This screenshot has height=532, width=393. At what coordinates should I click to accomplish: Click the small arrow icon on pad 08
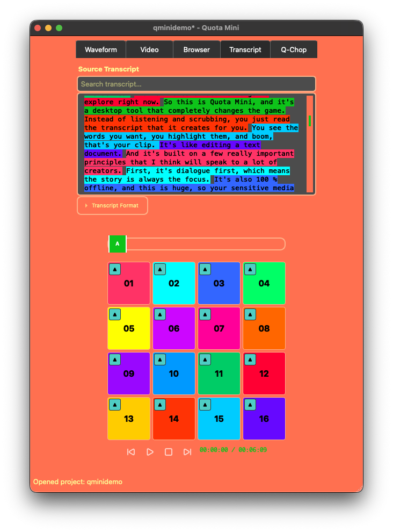[x=250, y=314]
